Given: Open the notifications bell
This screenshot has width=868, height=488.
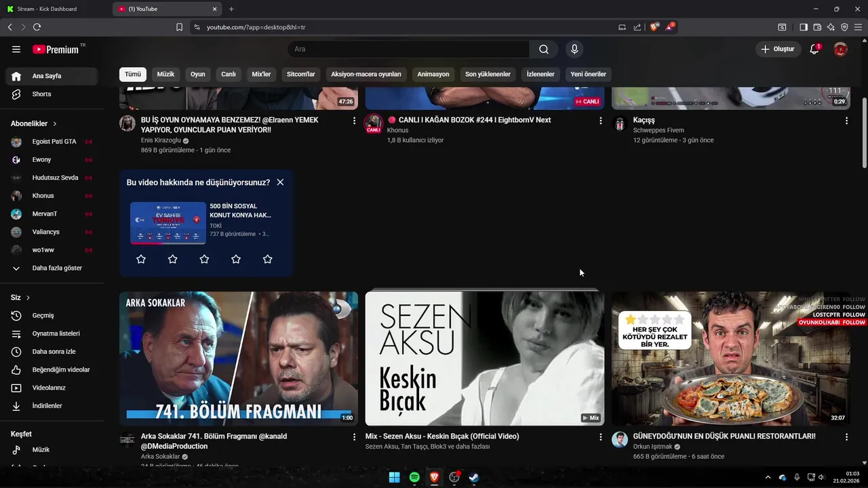Looking at the screenshot, I should pyautogui.click(x=814, y=49).
